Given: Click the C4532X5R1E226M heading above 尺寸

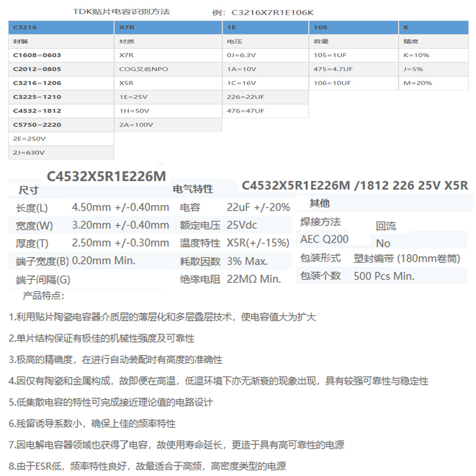Looking at the screenshot, I should click(106, 176).
